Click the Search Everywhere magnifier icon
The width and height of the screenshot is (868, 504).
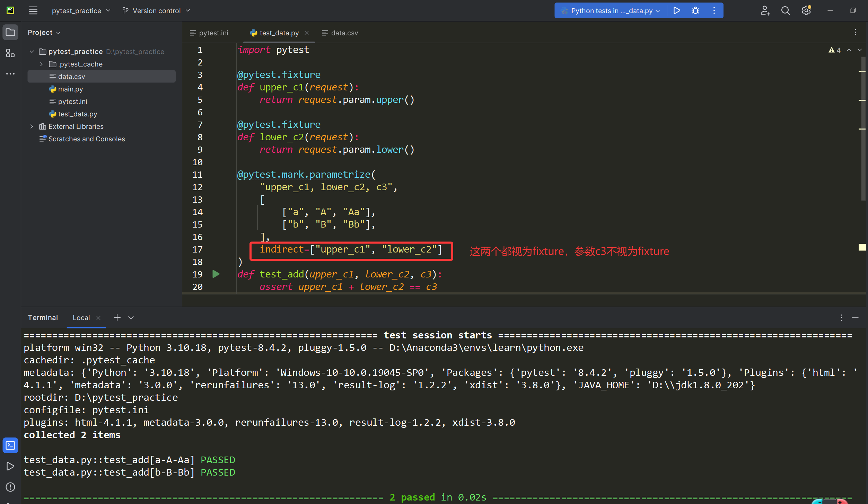(x=786, y=11)
